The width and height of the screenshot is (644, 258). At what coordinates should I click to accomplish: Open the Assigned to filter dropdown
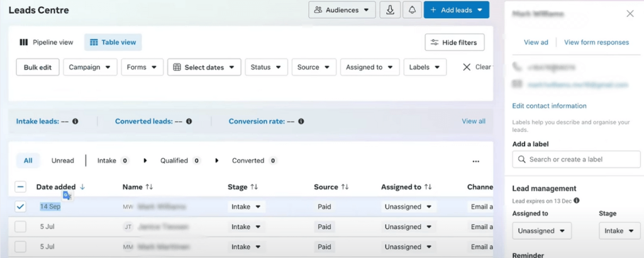pyautogui.click(x=370, y=67)
